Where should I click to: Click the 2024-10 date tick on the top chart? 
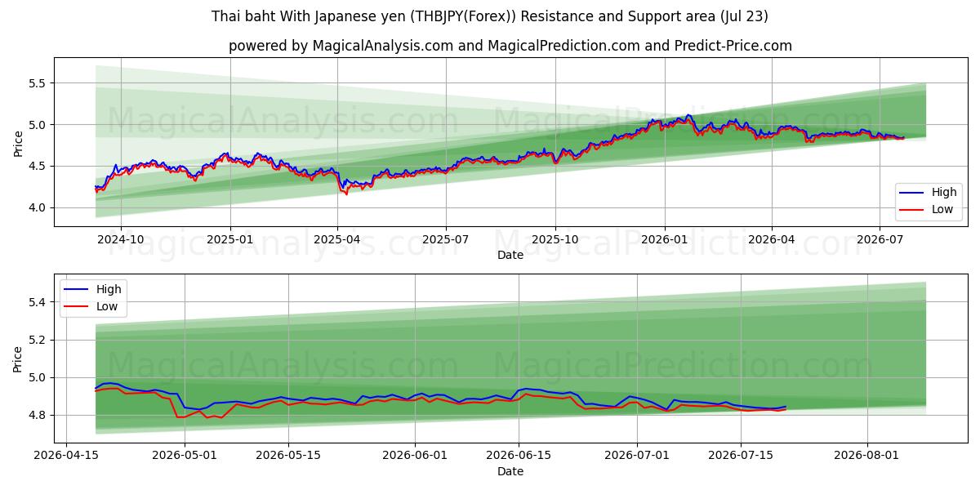[x=121, y=240]
